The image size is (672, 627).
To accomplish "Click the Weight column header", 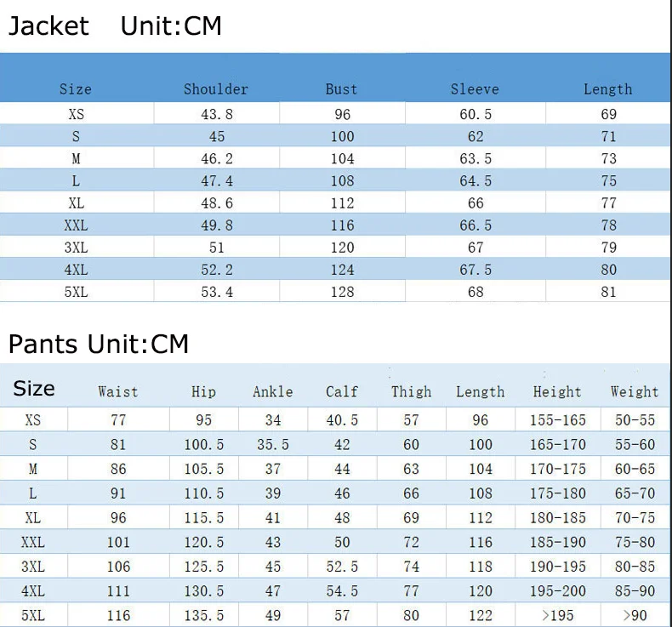I will 635,391.
